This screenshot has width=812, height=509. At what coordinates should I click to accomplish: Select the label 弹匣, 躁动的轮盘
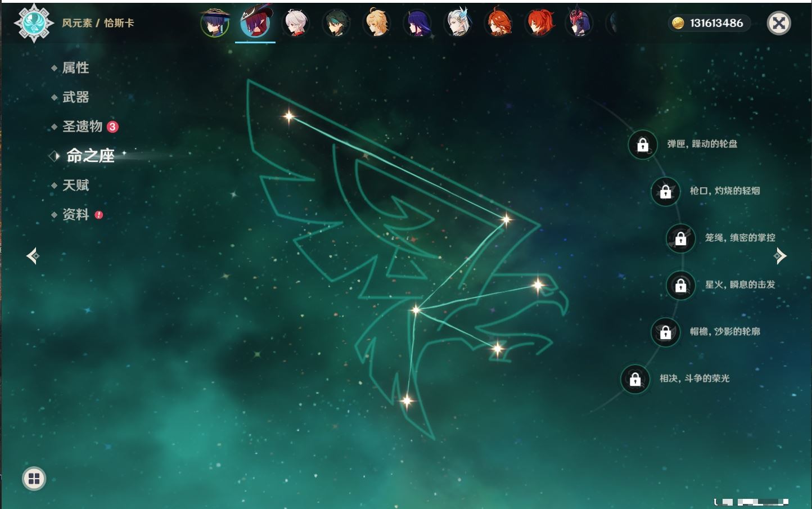(702, 144)
